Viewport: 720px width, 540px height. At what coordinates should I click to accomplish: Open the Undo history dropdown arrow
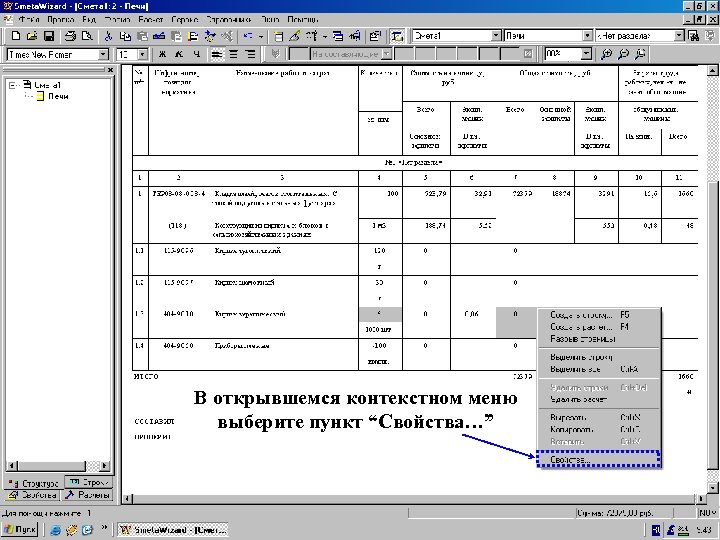261,36
